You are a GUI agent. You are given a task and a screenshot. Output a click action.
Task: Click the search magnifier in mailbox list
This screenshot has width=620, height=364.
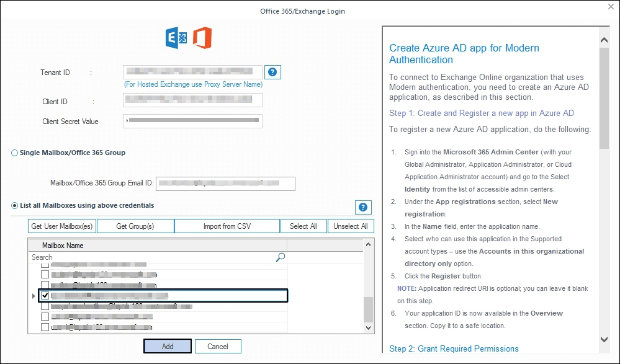[280, 257]
